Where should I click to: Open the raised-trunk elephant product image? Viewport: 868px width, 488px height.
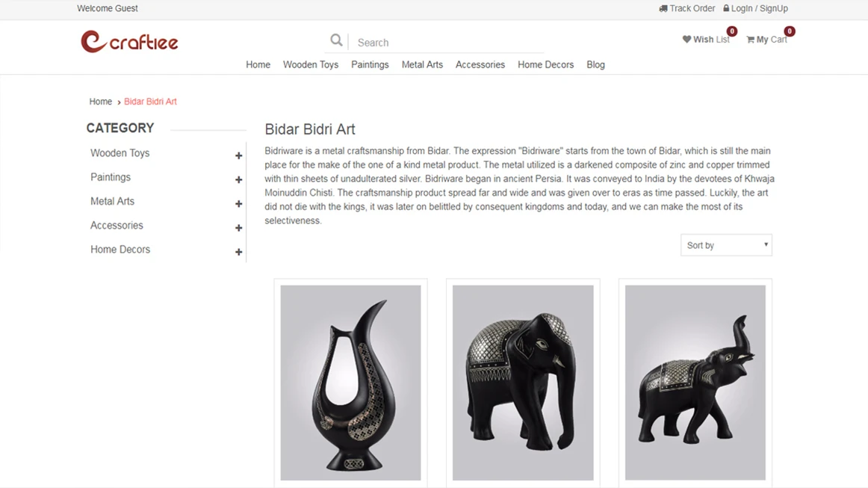(695, 382)
